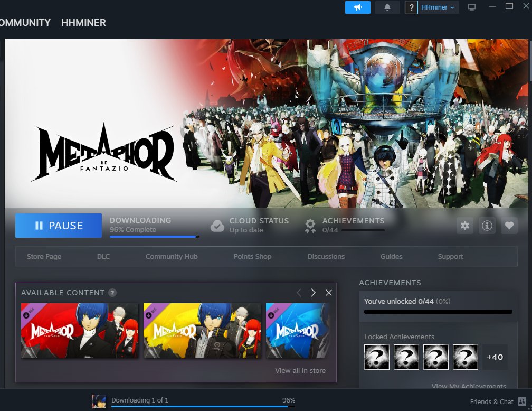
Task: Add game to favorites with heart icon
Action: (x=509, y=226)
